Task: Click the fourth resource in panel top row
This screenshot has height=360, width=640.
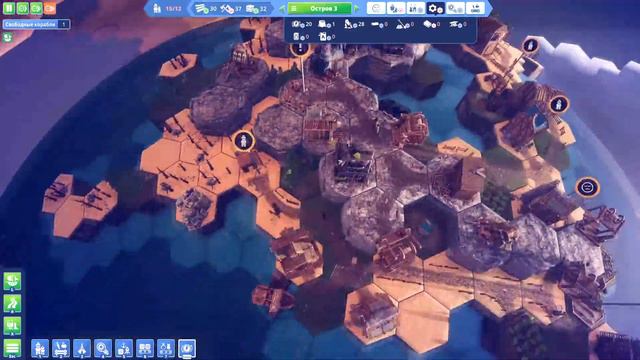Action: coord(379,24)
